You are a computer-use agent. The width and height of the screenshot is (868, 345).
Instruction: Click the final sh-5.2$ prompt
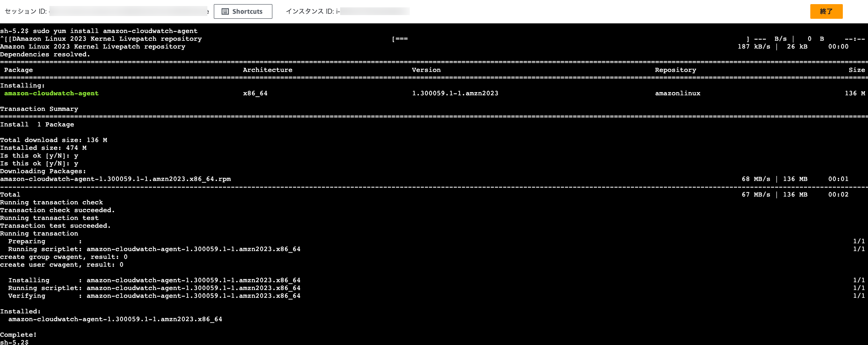coord(14,342)
